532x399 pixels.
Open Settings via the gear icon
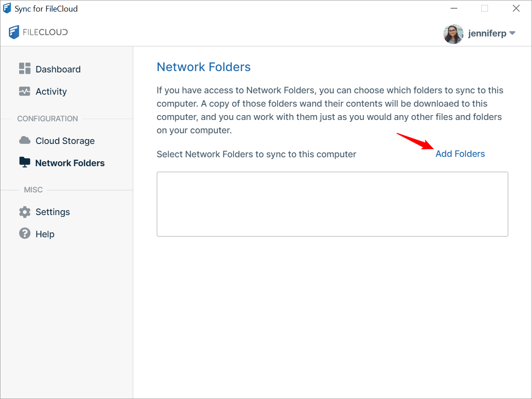click(24, 212)
